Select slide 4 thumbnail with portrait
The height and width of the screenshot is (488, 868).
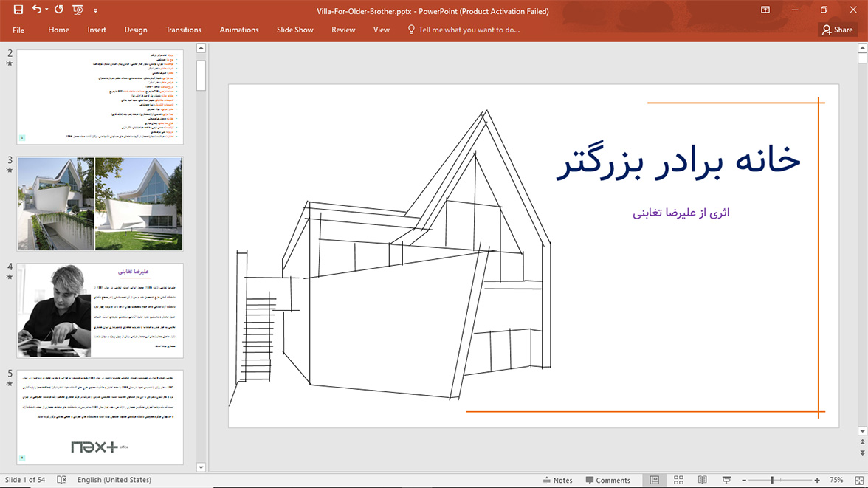pos(100,310)
